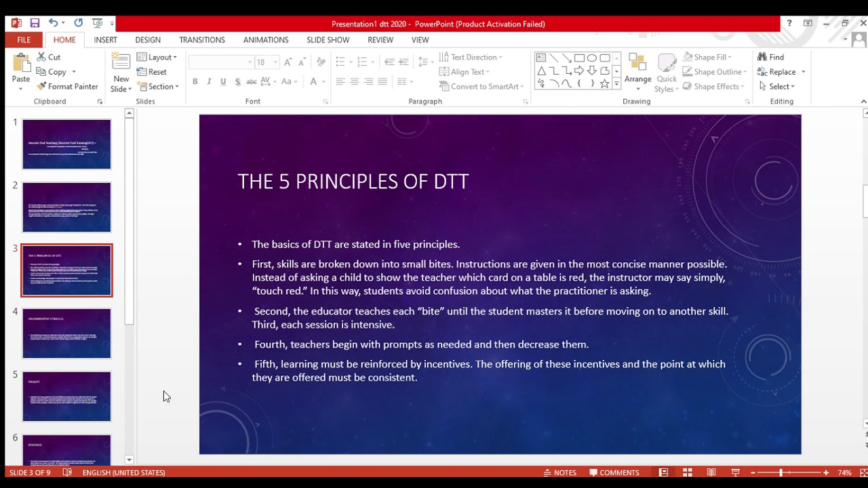Toggle Strikethrough formatting

252,81
